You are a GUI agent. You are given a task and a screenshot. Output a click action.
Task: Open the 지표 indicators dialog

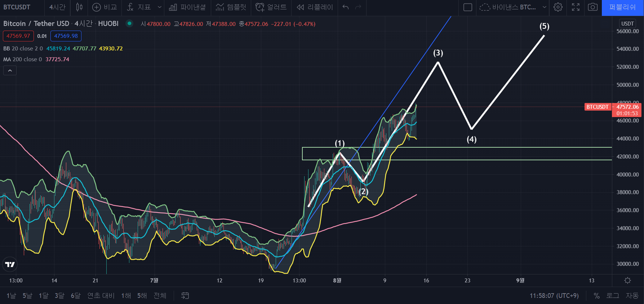coord(139,7)
